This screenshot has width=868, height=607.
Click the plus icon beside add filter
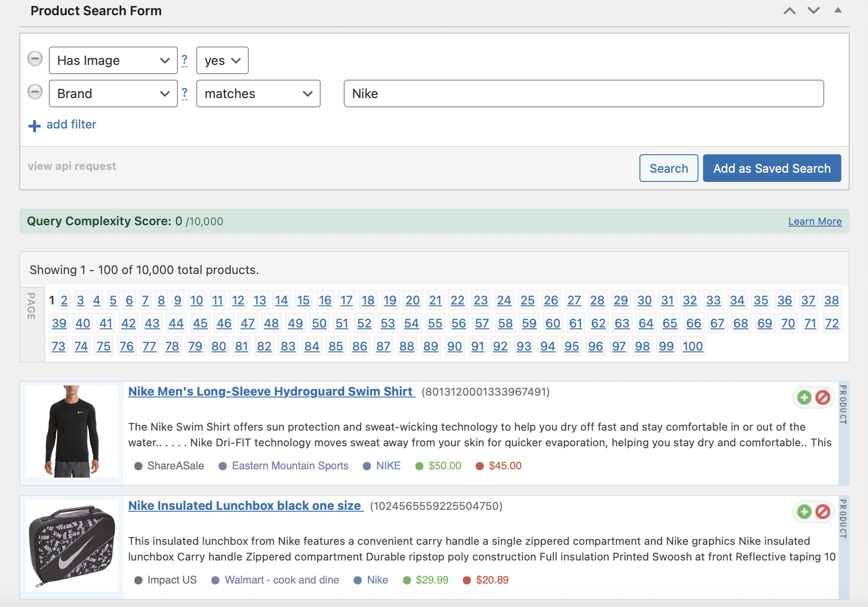pos(35,126)
